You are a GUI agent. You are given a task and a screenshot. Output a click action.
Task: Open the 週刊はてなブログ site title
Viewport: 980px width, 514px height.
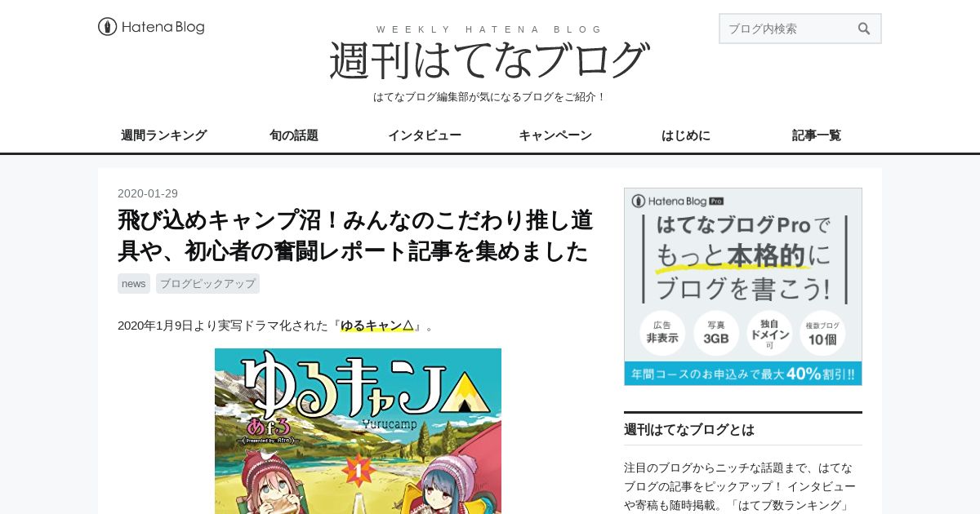pyautogui.click(x=490, y=60)
